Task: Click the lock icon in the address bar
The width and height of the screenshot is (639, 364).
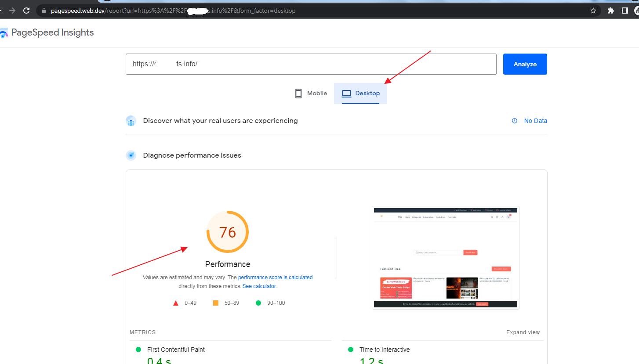Action: click(44, 11)
